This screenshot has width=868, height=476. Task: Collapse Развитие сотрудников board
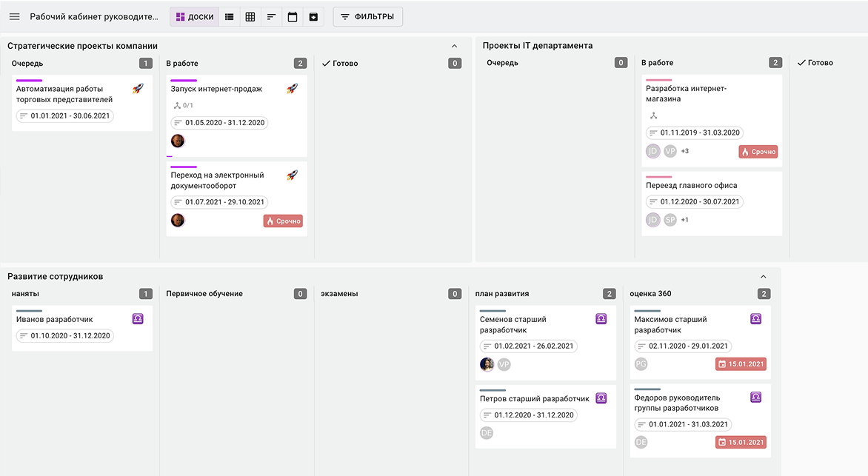[764, 276]
